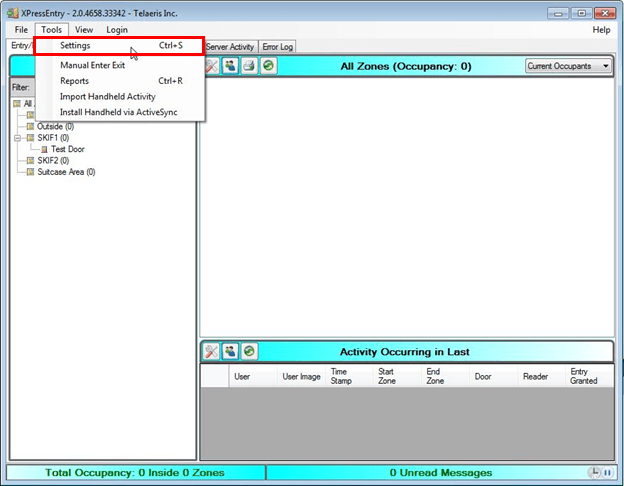Click the 0 Unread Messages status panel
Screen dimensions: 624x486
tap(441, 472)
